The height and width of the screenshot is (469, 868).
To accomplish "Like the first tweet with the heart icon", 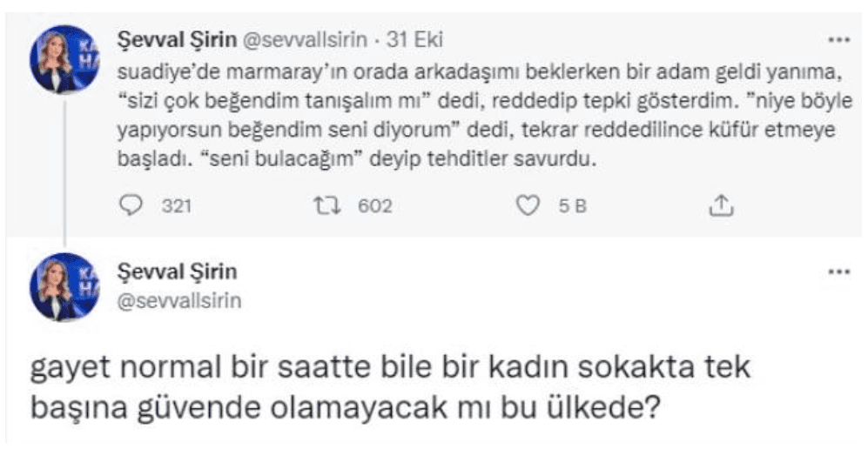I will (526, 206).
